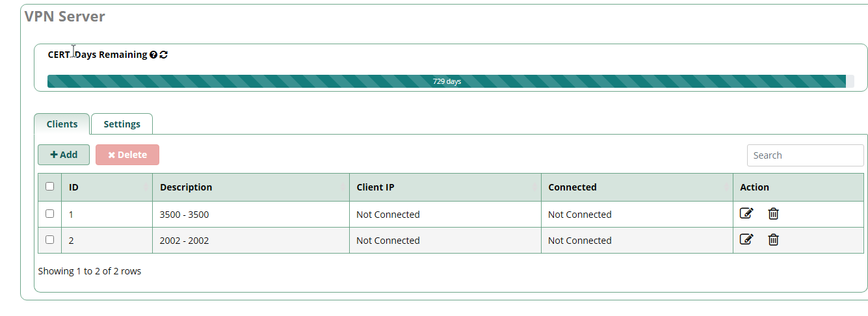Delete client 3500 - 3500 with trash icon
868x316 pixels.
pos(773,213)
